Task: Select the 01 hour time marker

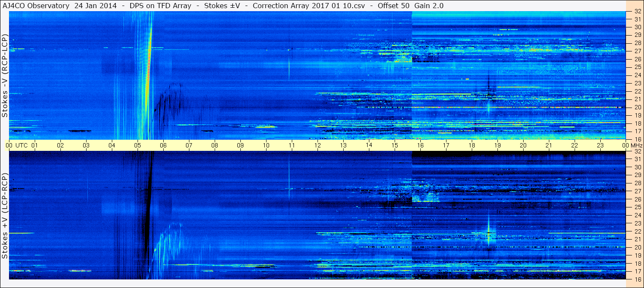Action: click(x=35, y=145)
